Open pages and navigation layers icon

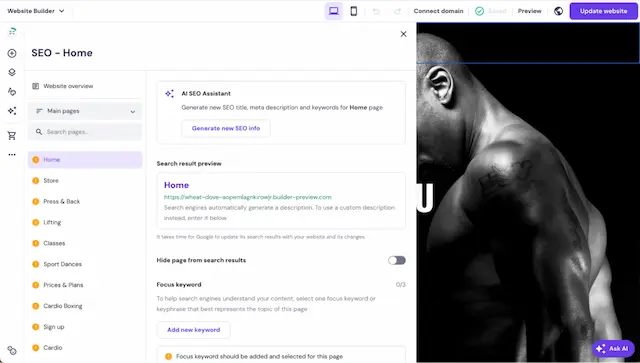tap(12, 72)
